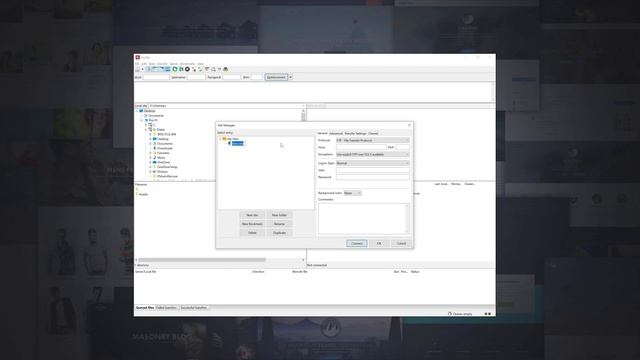Click the Quickconnect button
640x360 pixels.
[x=276, y=77]
